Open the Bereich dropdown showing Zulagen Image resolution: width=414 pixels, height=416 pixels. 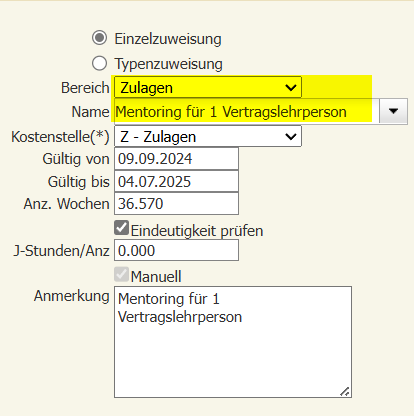[x=208, y=87]
